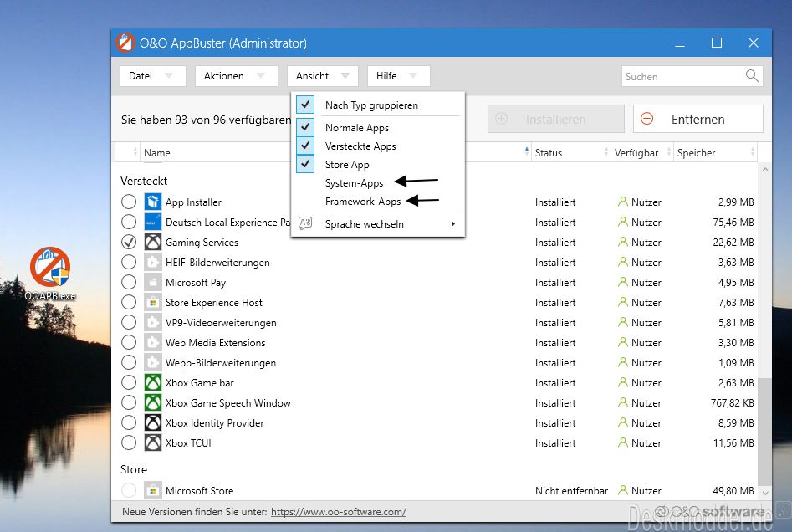Expand the Sprache wechseln submenu arrow
This screenshot has height=532, width=792.
tap(453, 224)
